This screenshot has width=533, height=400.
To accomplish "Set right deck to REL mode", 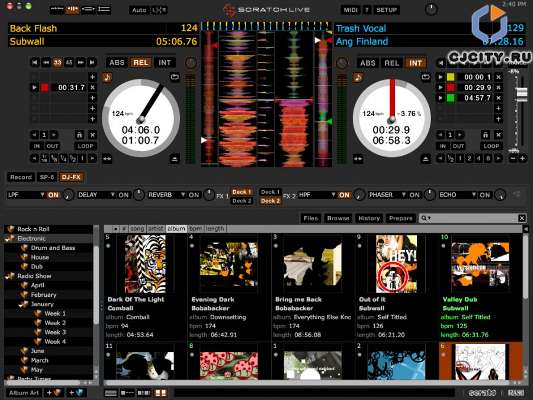I will (392, 63).
